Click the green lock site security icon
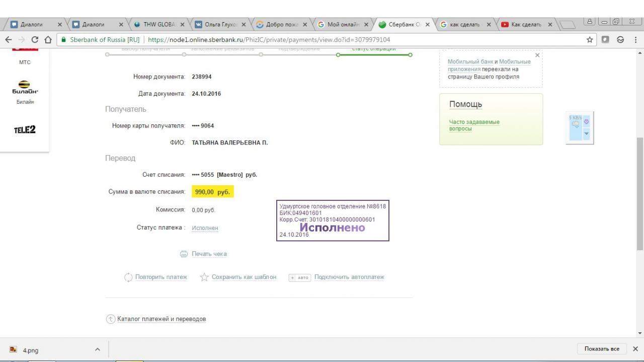 point(64,40)
